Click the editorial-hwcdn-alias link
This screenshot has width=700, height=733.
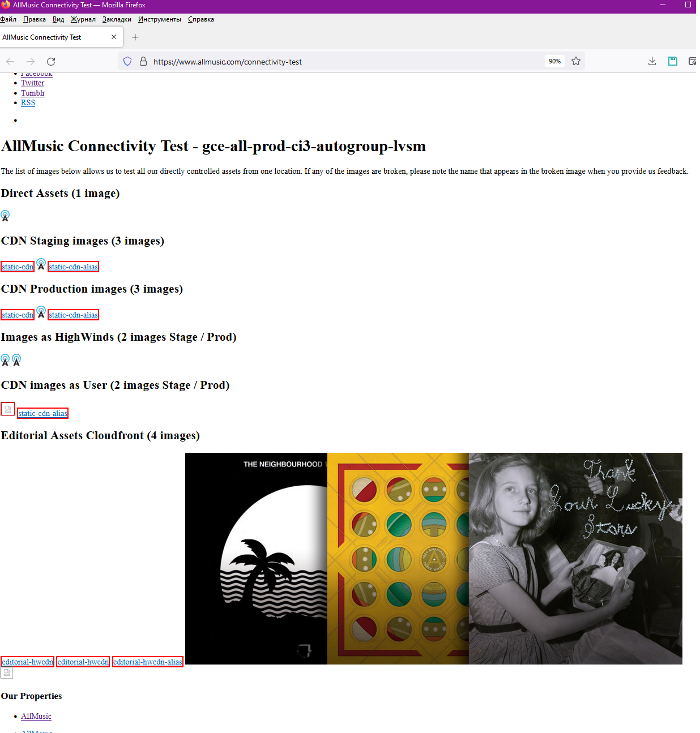[x=147, y=662]
